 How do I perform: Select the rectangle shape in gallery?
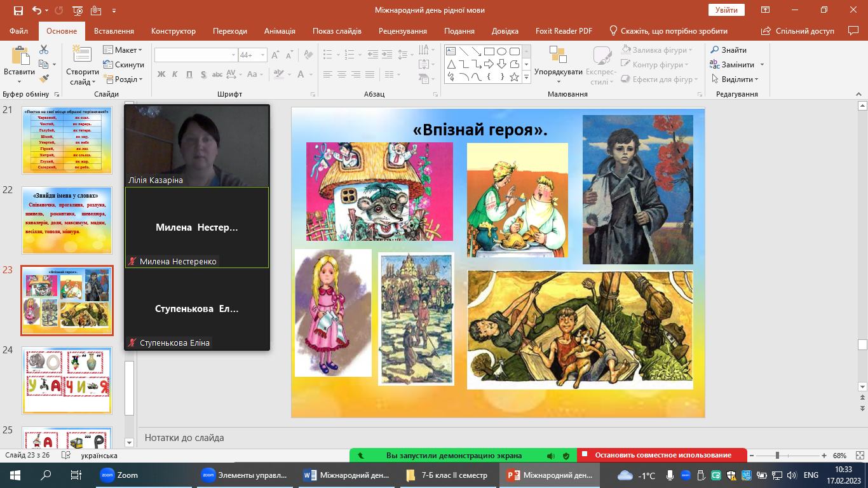pyautogui.click(x=489, y=51)
